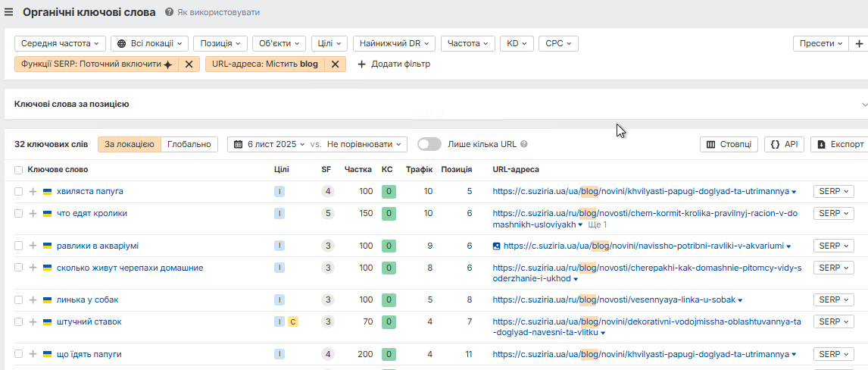
Task: Click the help icon near 'Як використовувати'
Action: [x=169, y=13]
